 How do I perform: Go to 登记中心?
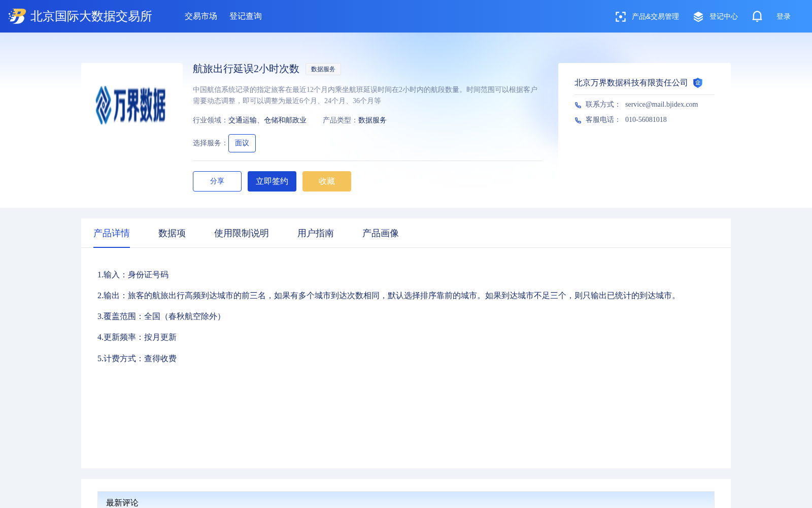(724, 17)
